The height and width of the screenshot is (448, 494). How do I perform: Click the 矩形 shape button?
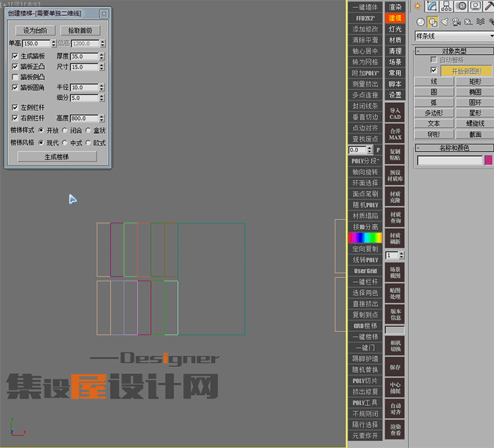475,82
